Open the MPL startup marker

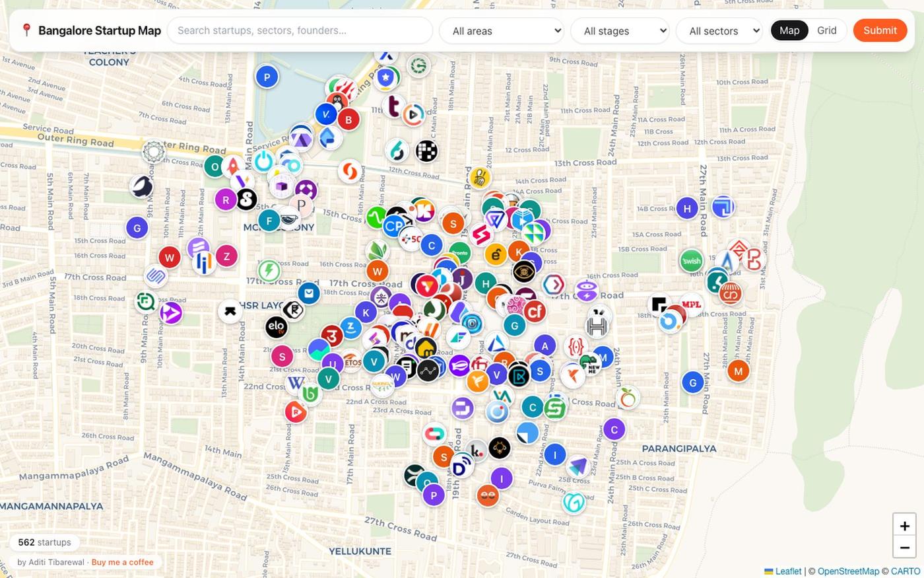click(x=691, y=305)
